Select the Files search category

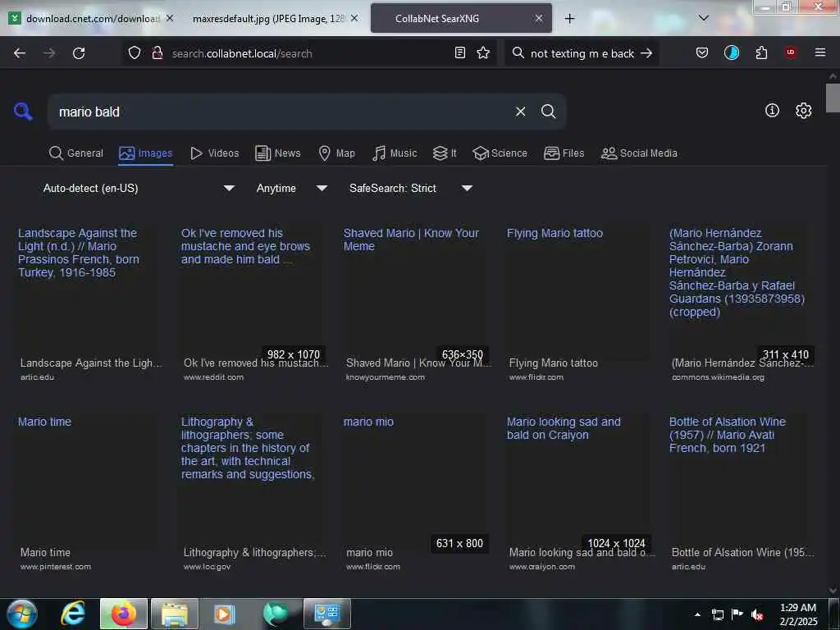click(564, 153)
